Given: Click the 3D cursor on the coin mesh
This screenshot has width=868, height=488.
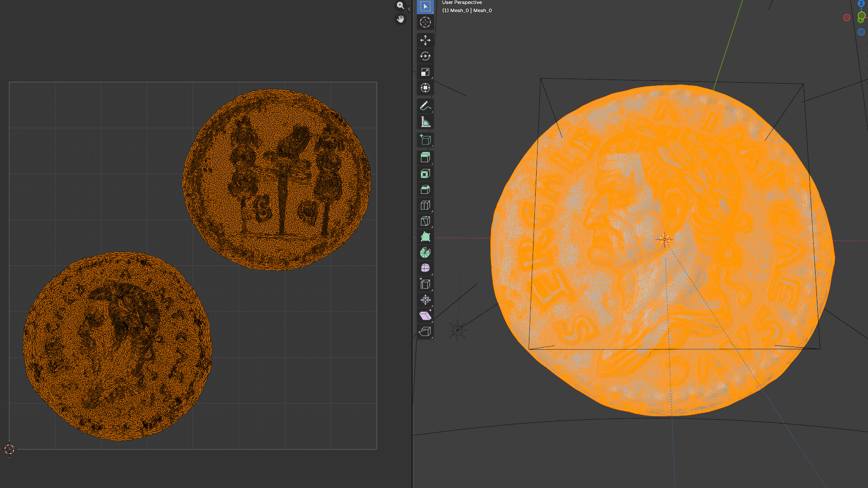Looking at the screenshot, I should [664, 239].
